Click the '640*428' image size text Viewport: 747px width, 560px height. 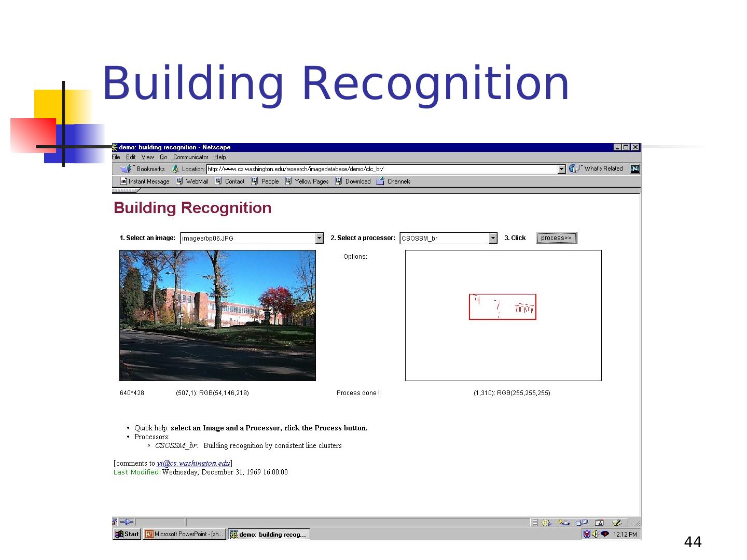click(132, 393)
